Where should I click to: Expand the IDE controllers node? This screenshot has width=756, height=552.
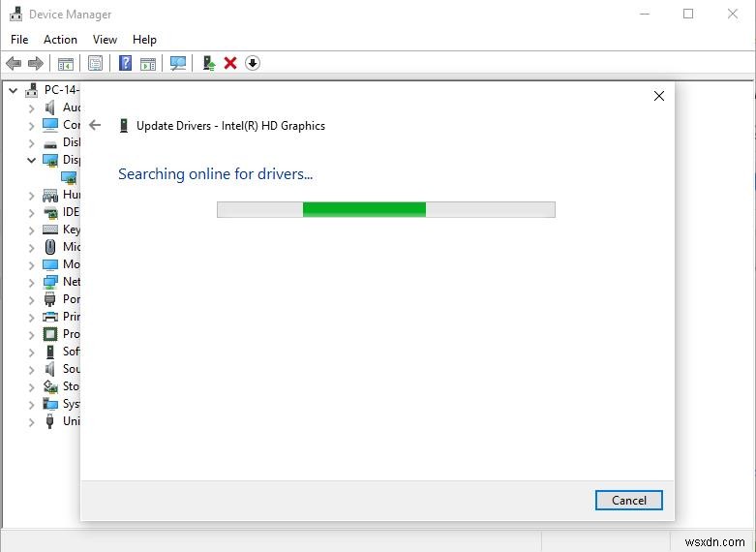31,213
